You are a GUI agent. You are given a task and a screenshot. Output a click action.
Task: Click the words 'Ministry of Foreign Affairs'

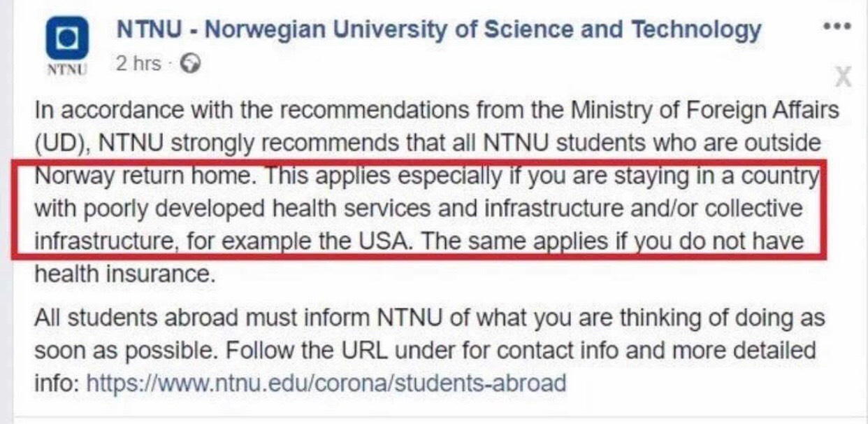704,111
